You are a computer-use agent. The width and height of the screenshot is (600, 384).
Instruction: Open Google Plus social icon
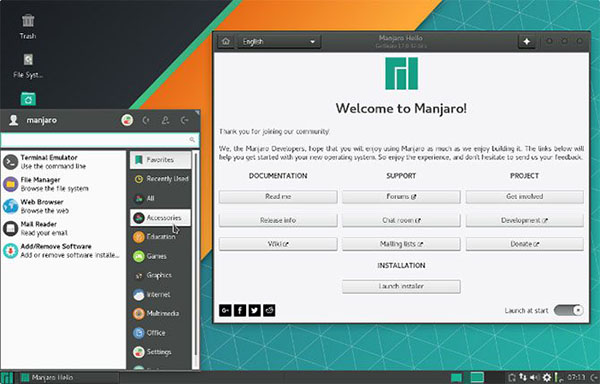225,310
